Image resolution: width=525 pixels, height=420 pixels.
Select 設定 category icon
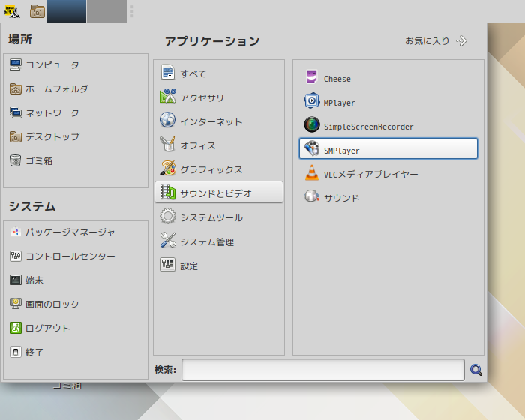tap(168, 265)
